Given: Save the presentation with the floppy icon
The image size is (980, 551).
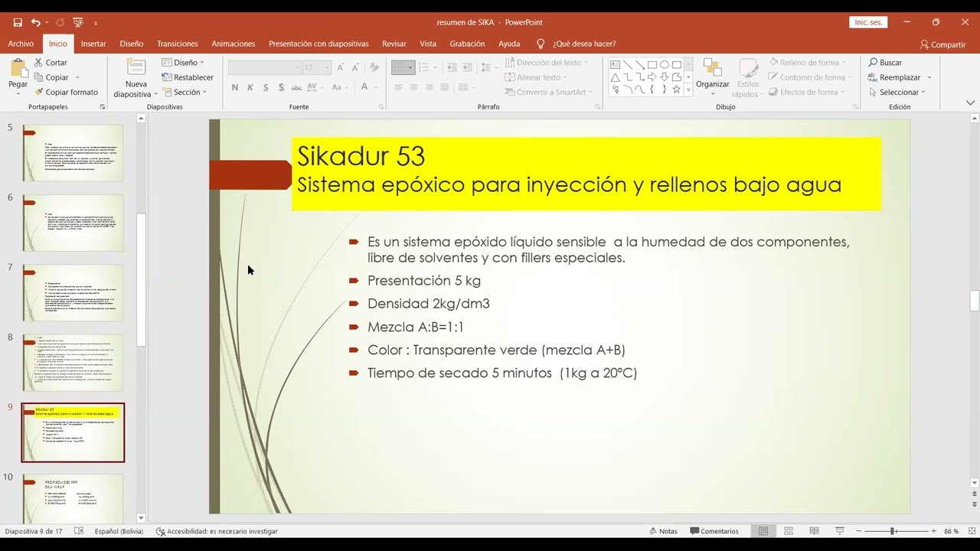Looking at the screenshot, I should [x=18, y=22].
